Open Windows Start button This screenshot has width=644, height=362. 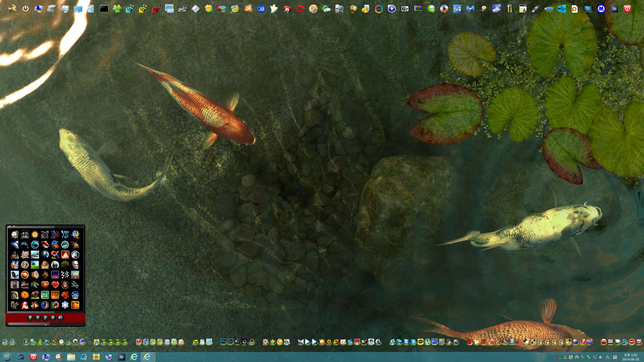click(x=7, y=357)
